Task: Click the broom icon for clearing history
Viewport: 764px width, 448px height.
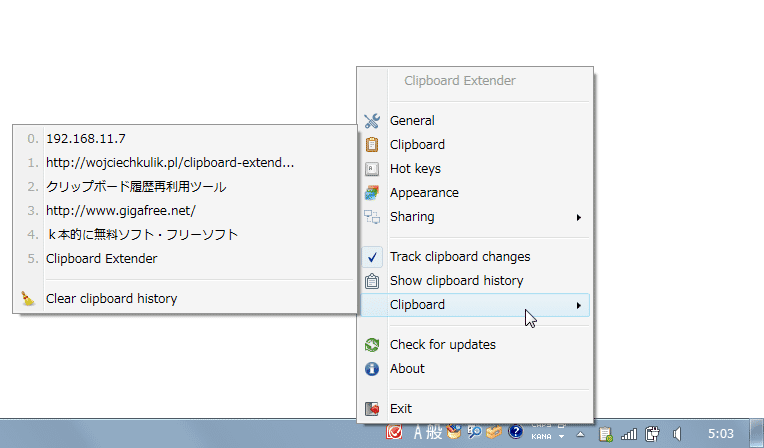Action: point(28,298)
